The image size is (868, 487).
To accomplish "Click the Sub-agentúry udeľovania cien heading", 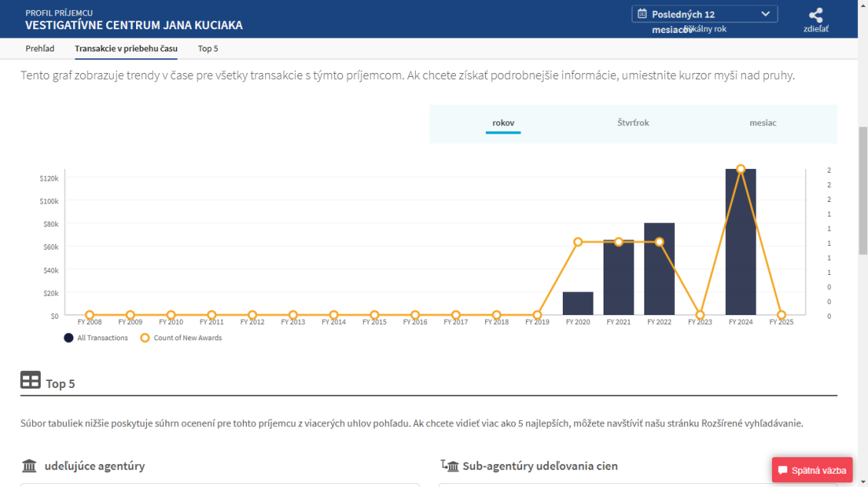I will (x=540, y=466).
